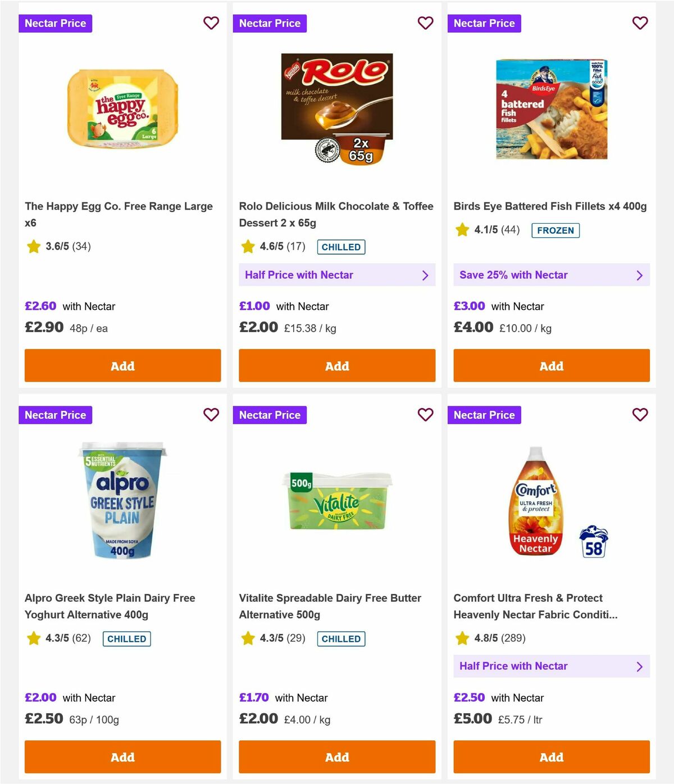Click the heart icon on Rolo dessert
This screenshot has height=784, width=674.
coord(426,23)
